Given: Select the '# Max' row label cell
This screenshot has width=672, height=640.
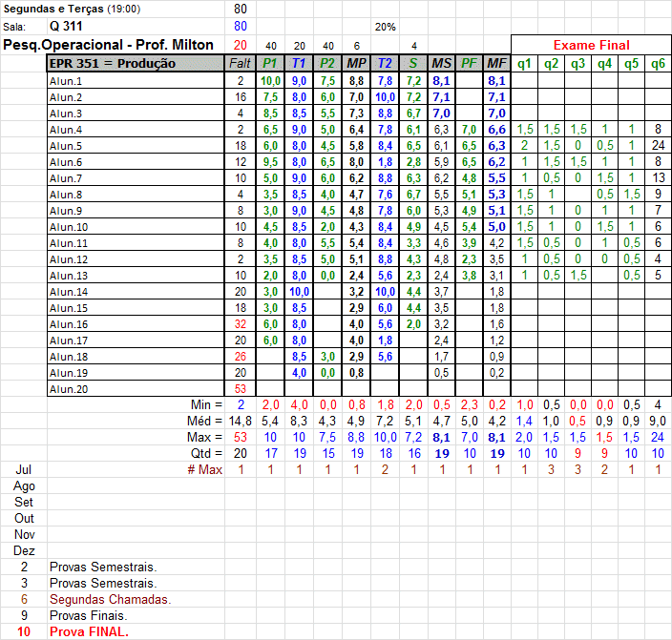Looking at the screenshot, I should pos(204,470).
